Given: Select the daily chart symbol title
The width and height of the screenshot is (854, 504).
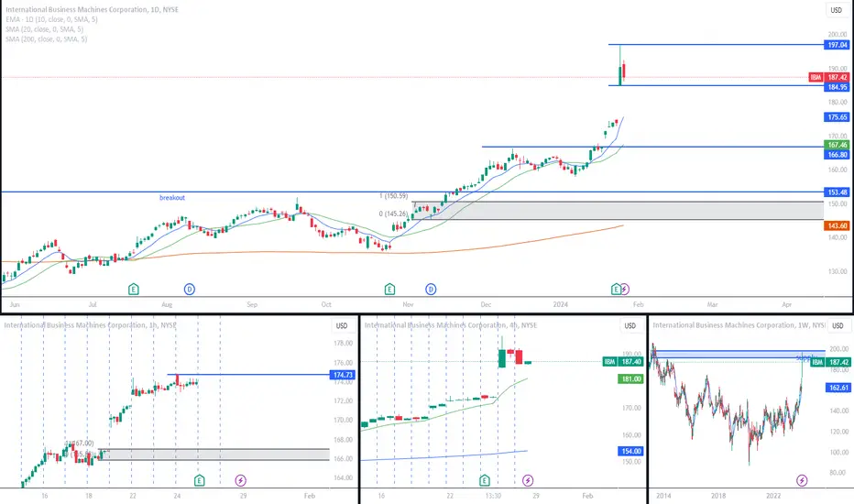Looking at the screenshot, I should coord(92,10).
